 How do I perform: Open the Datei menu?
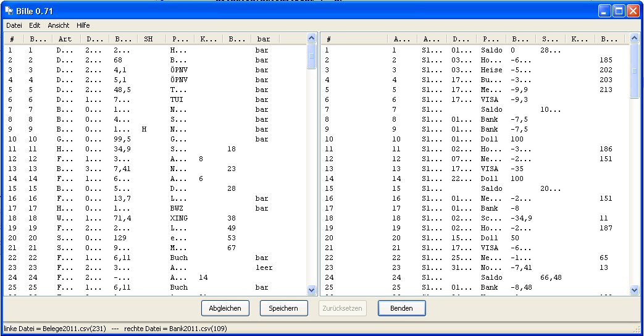pos(14,25)
